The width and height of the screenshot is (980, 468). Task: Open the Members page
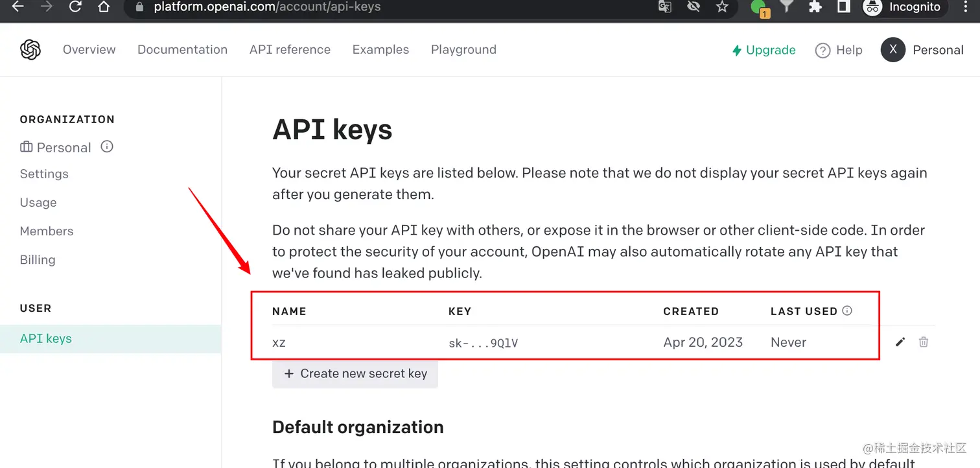(x=47, y=231)
